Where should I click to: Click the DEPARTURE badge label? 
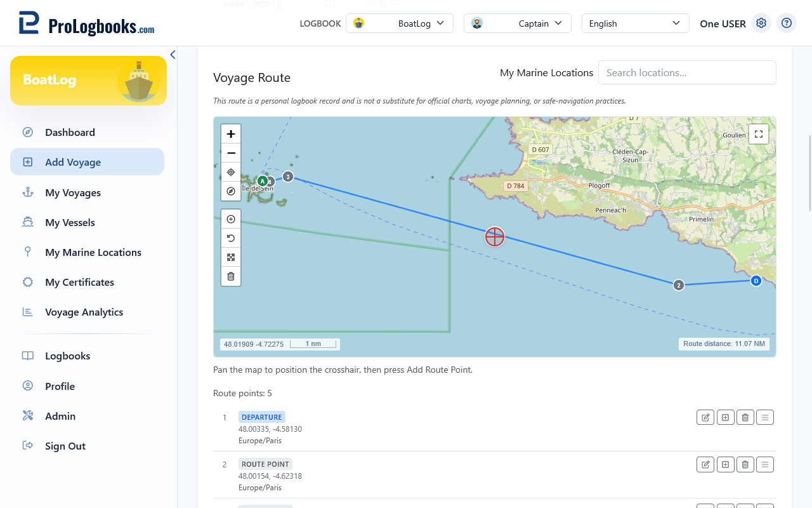pos(262,417)
